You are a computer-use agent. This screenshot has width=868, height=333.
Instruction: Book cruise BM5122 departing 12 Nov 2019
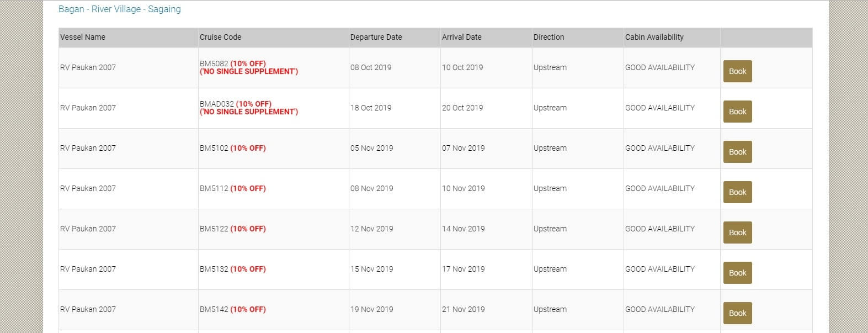[737, 232]
